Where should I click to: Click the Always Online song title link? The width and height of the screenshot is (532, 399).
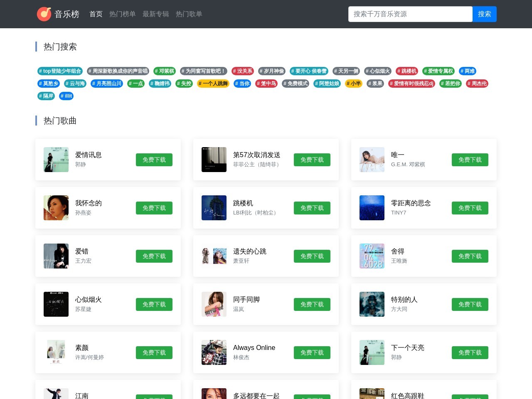(x=254, y=347)
